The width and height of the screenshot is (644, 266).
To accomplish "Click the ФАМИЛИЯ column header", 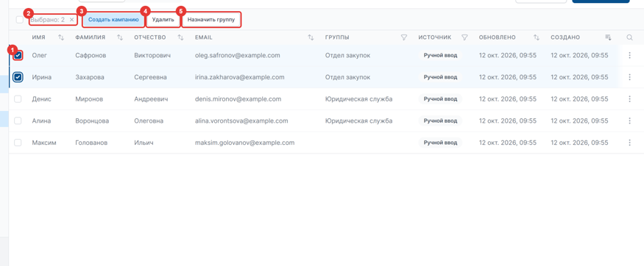I will pos(91,37).
